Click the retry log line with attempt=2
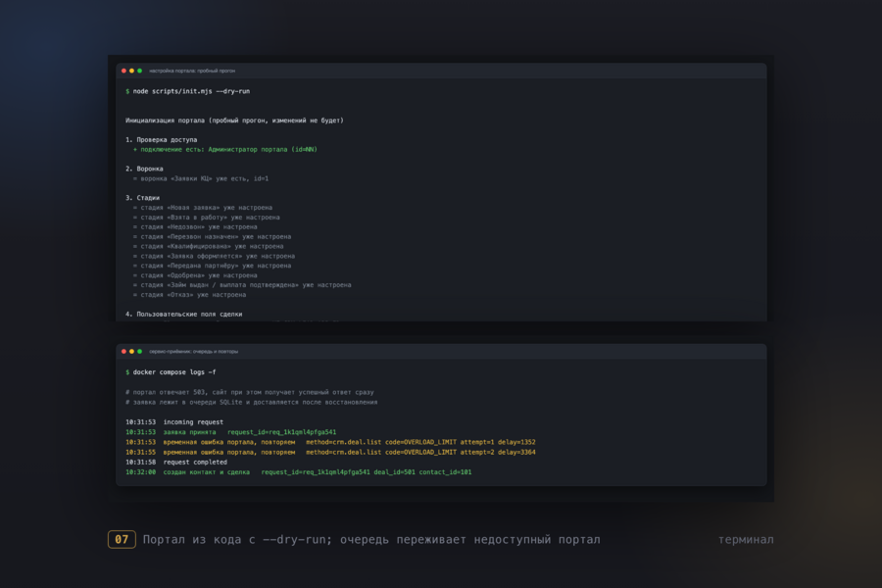The width and height of the screenshot is (882, 588). (x=331, y=453)
